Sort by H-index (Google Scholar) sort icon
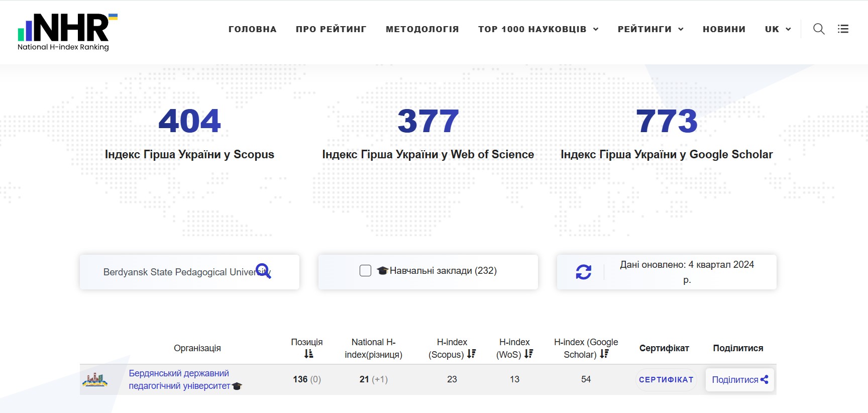The image size is (868, 413). pos(604,354)
